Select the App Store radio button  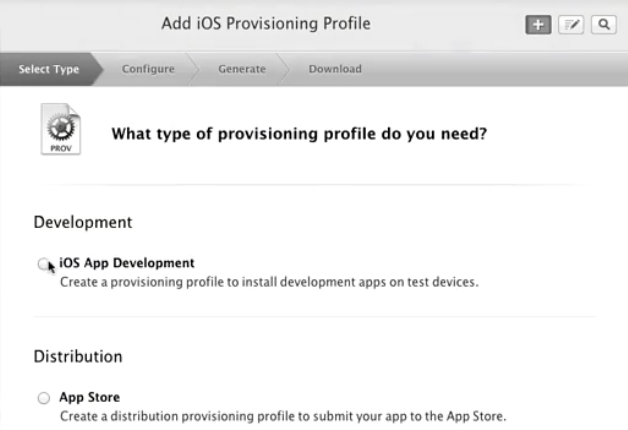pyautogui.click(x=44, y=398)
